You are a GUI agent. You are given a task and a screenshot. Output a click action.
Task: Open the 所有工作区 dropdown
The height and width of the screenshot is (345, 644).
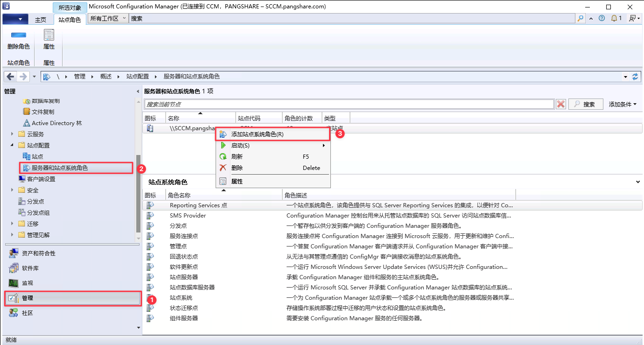pos(108,18)
